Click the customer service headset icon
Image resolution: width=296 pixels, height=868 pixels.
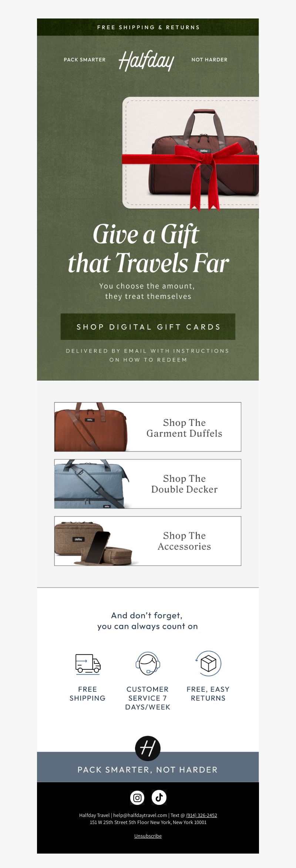tap(148, 663)
